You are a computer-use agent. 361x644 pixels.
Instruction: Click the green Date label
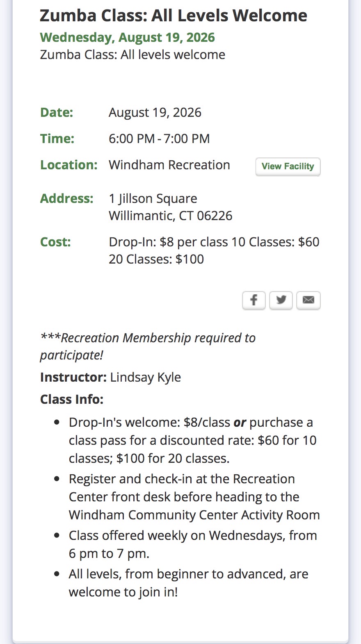point(57,112)
